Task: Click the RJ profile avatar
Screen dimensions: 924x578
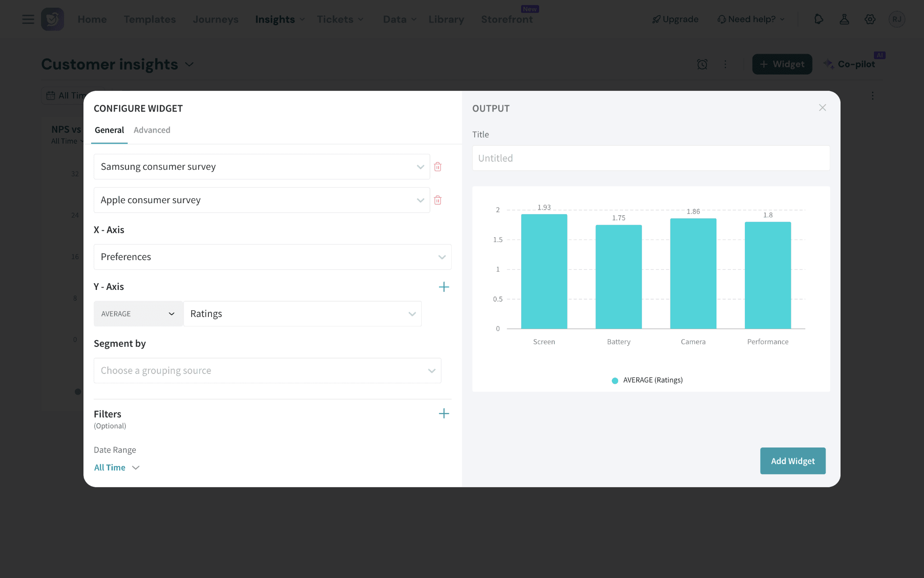Action: click(x=896, y=19)
